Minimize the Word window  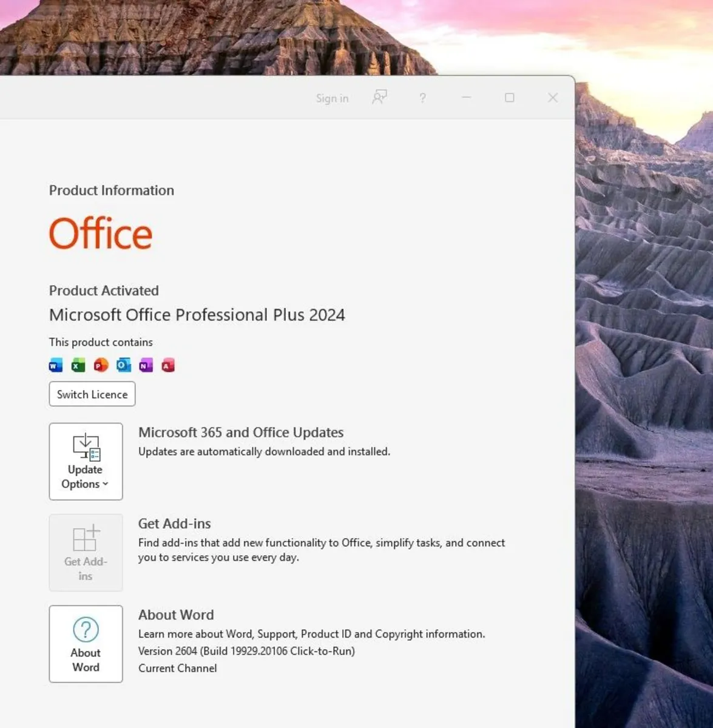(466, 98)
